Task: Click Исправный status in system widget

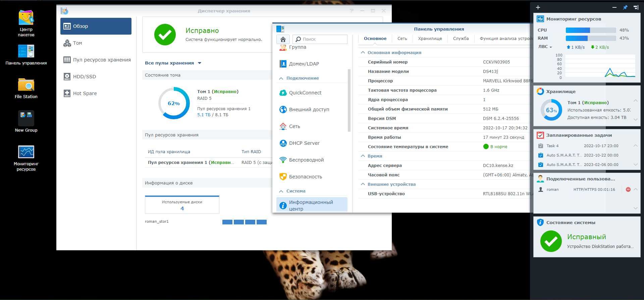Action: [586, 237]
